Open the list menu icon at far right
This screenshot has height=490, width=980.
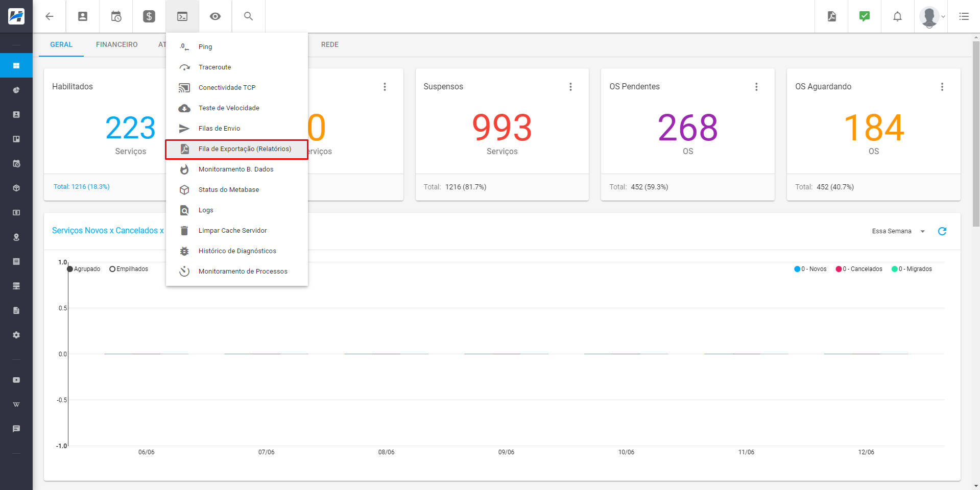964,16
